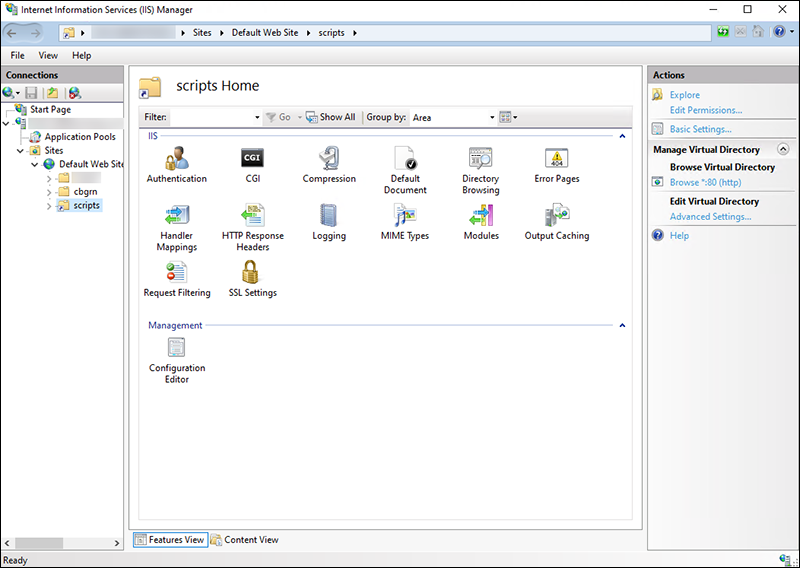Select Start Page in the tree
The height and width of the screenshot is (568, 800).
click(x=50, y=109)
